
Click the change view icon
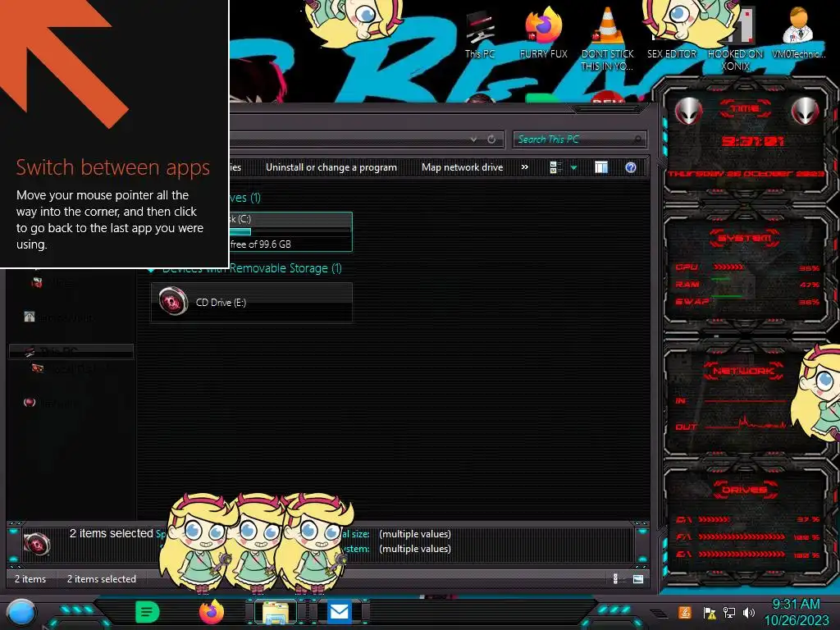[555, 167]
